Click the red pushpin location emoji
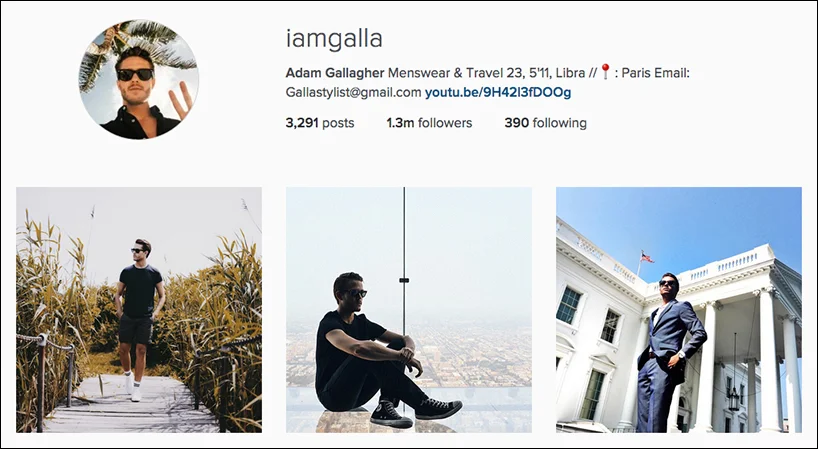This screenshot has height=449, width=818. pyautogui.click(x=605, y=72)
